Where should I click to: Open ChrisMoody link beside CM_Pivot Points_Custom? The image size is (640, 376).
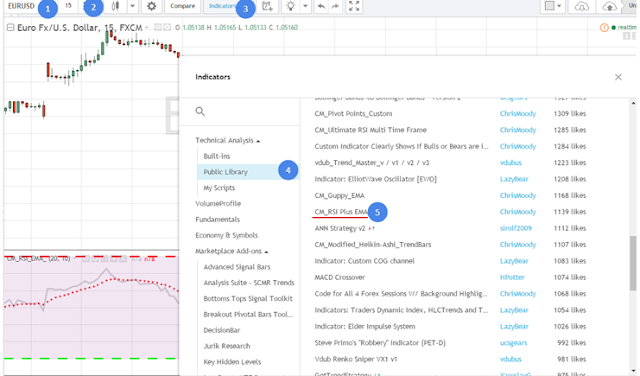click(518, 113)
